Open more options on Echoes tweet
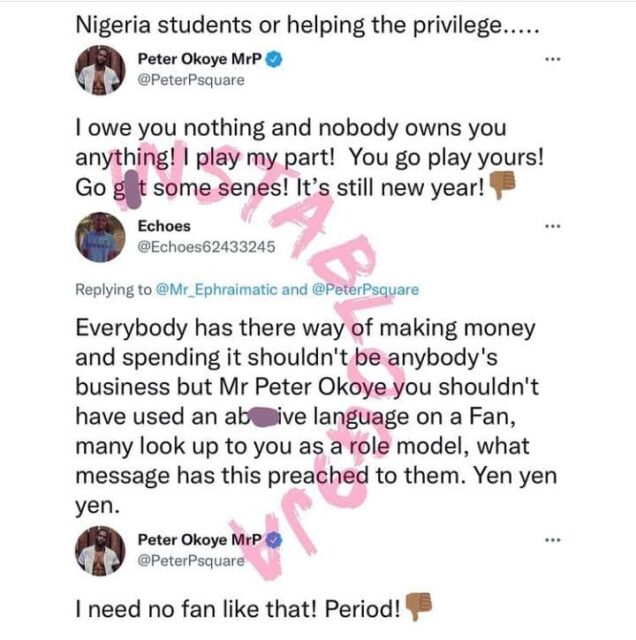The image size is (636, 640). (x=553, y=226)
